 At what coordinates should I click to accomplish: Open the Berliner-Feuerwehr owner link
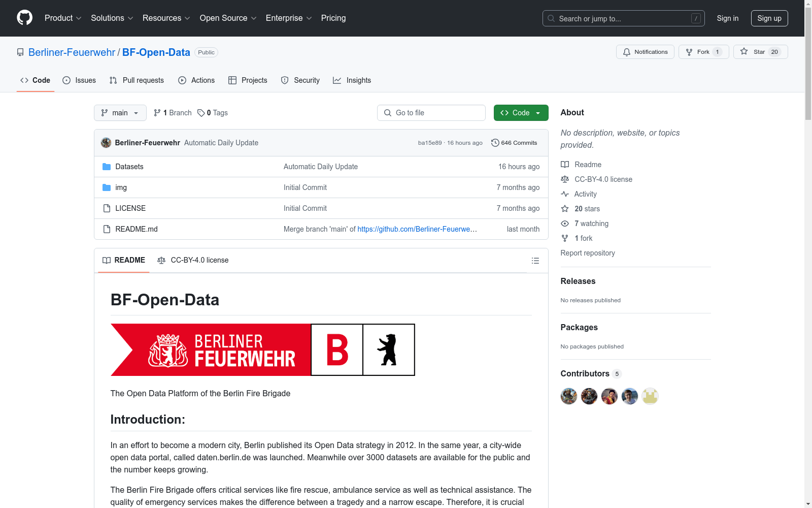[72, 52]
